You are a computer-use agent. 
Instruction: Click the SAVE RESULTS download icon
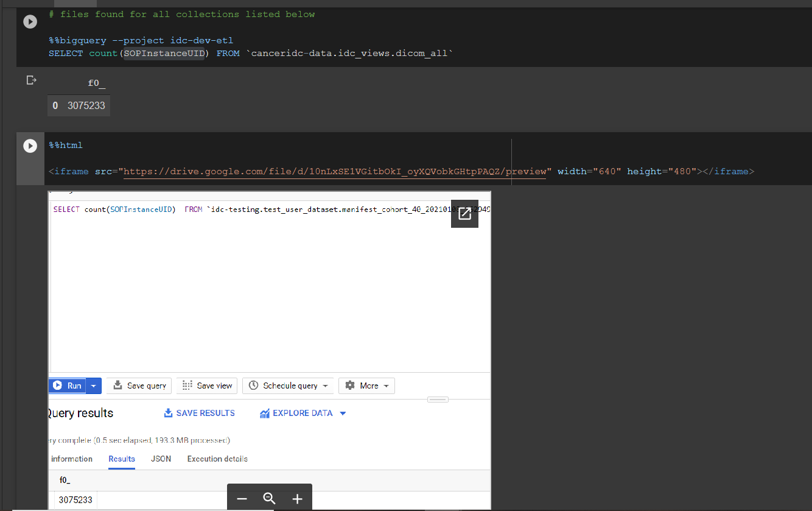(168, 413)
